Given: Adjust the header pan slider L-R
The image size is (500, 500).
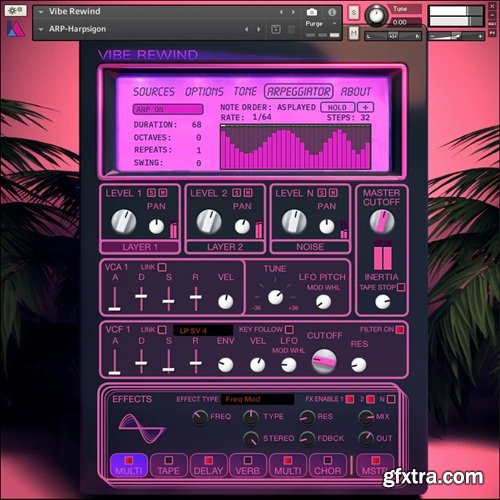Looking at the screenshot, I should coord(393,36).
